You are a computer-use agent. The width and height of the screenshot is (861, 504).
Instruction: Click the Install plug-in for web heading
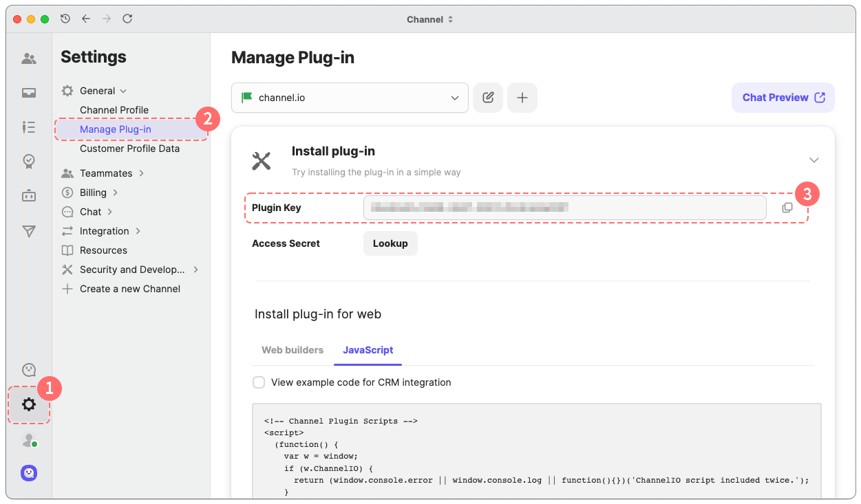click(318, 314)
